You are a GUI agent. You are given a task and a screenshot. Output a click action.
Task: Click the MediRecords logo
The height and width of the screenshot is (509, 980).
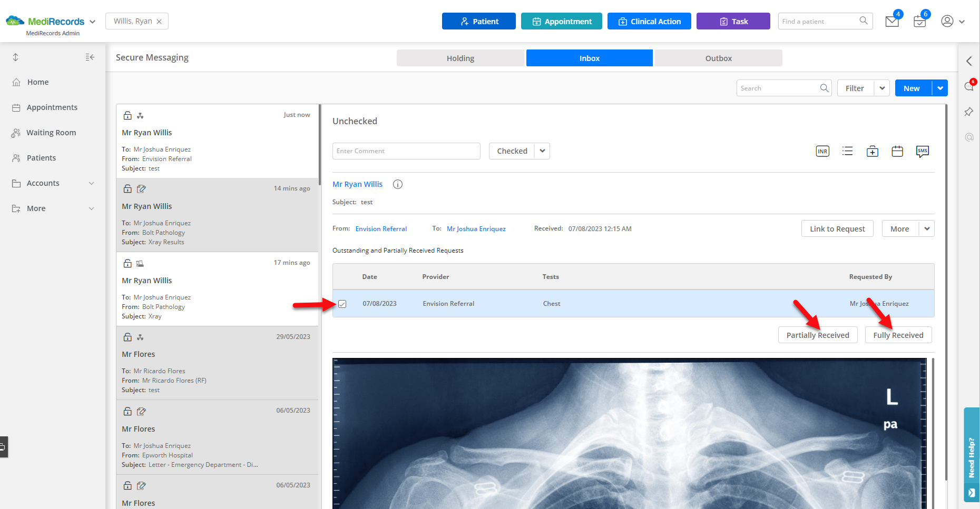point(45,21)
